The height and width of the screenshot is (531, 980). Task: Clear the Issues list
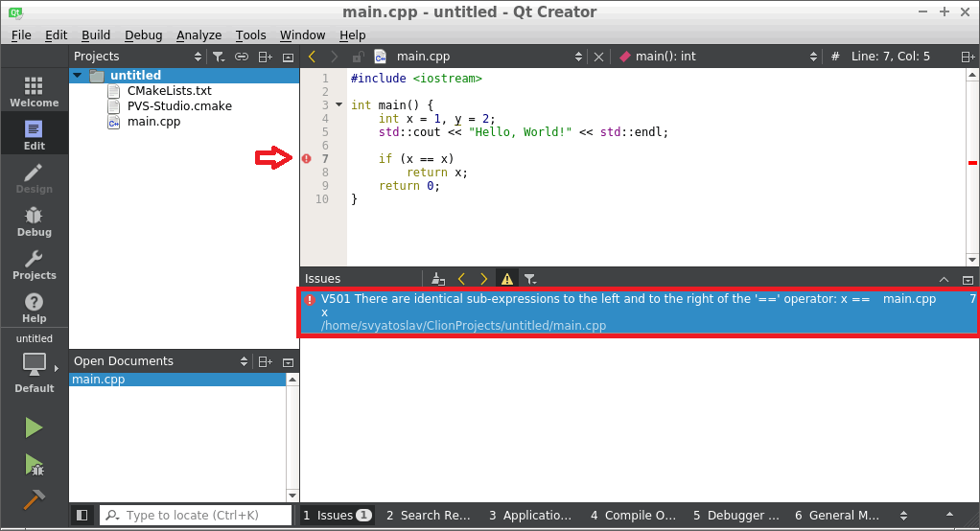(x=438, y=279)
